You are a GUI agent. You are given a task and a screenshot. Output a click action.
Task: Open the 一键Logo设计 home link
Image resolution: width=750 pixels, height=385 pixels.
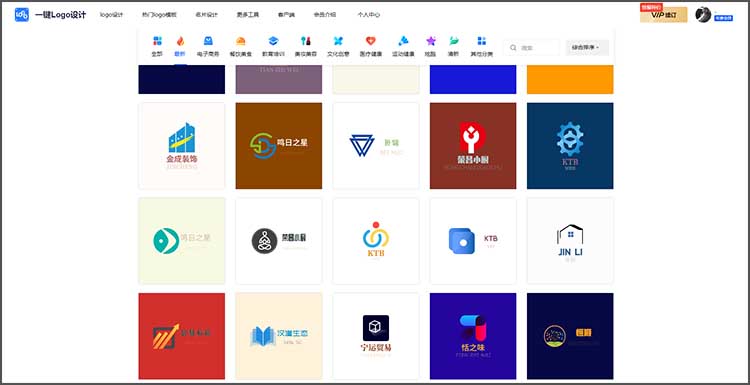click(60, 15)
